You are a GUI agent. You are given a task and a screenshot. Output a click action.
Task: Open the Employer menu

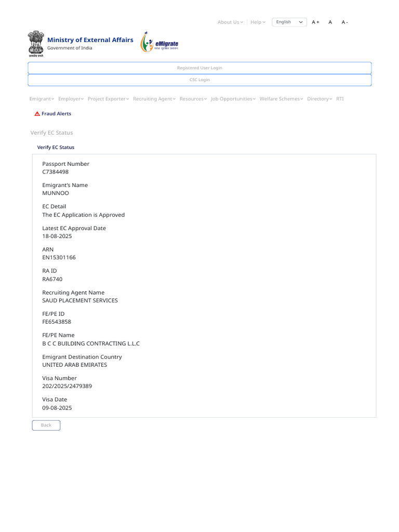(x=71, y=99)
